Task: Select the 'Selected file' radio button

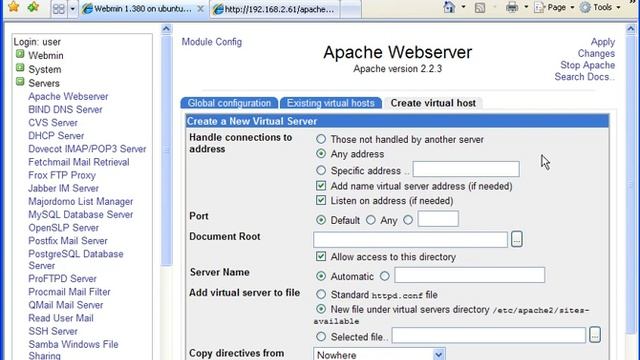Action: (321, 336)
